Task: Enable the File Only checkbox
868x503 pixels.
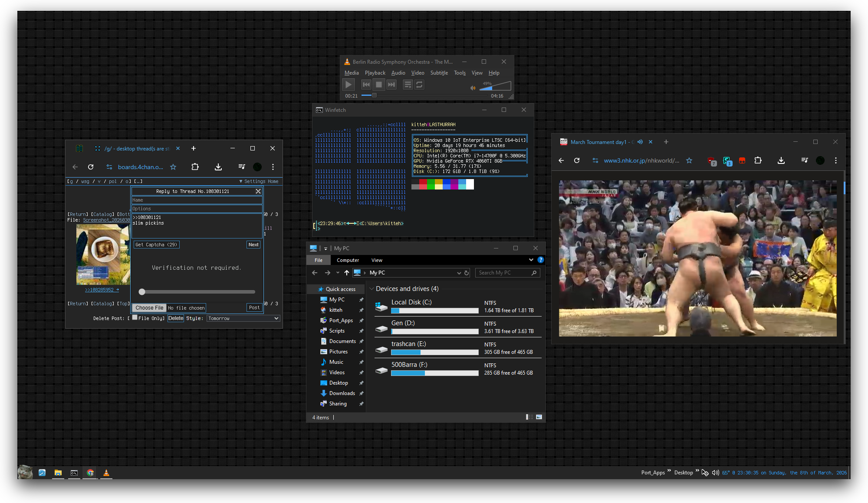Action: [x=135, y=317]
